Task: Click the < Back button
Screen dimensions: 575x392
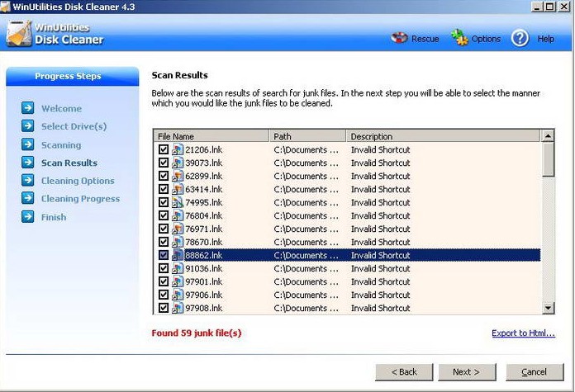Action: point(404,372)
